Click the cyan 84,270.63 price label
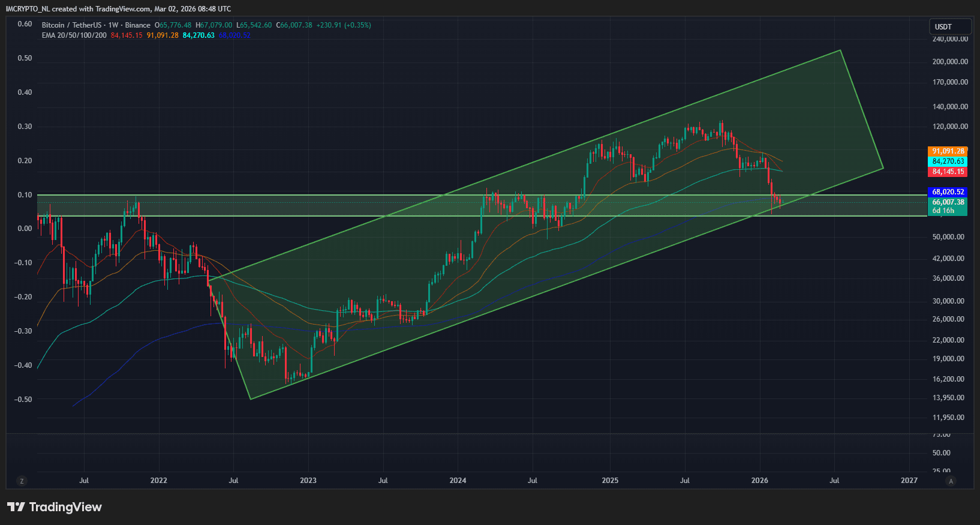This screenshot has height=525, width=980. point(948,161)
